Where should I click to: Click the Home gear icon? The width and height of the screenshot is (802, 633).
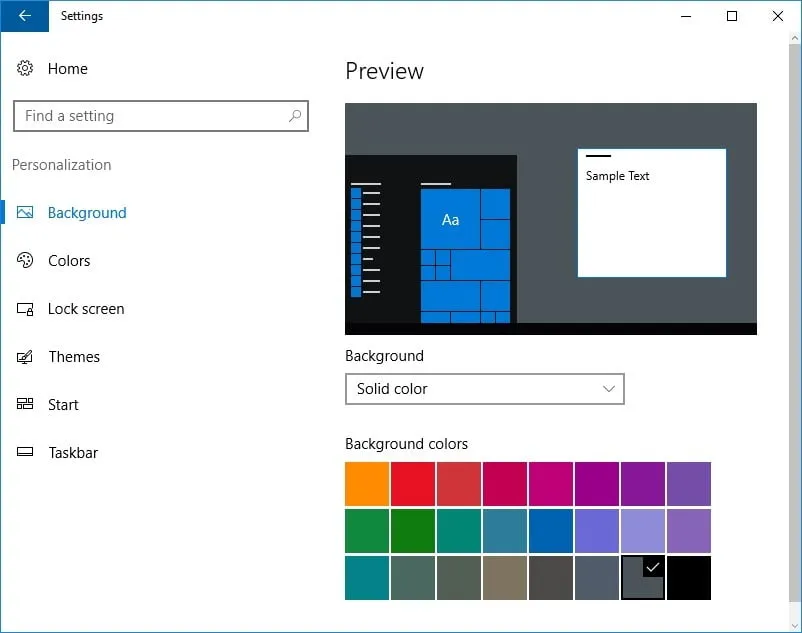tap(24, 68)
